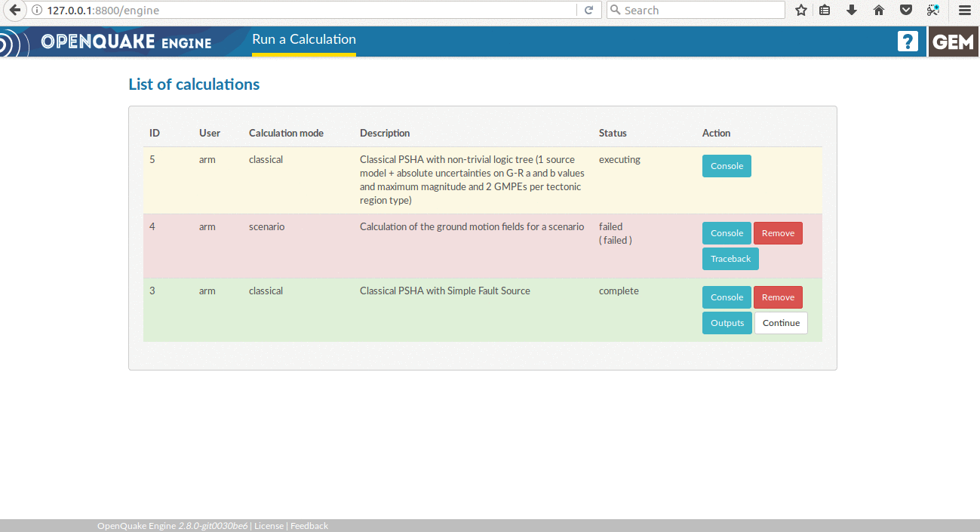Image resolution: width=980 pixels, height=532 pixels.
Task: View Traceback for failed calculation 4
Action: (x=730, y=259)
